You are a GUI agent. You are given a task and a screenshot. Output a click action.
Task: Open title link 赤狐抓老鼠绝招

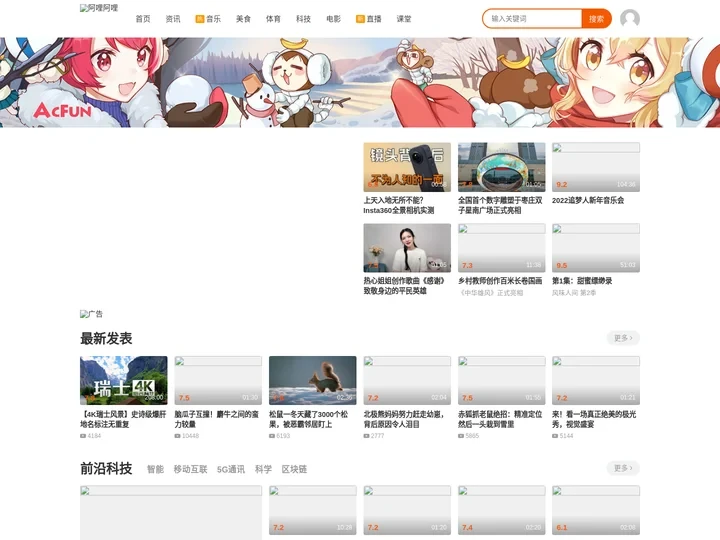(500, 419)
